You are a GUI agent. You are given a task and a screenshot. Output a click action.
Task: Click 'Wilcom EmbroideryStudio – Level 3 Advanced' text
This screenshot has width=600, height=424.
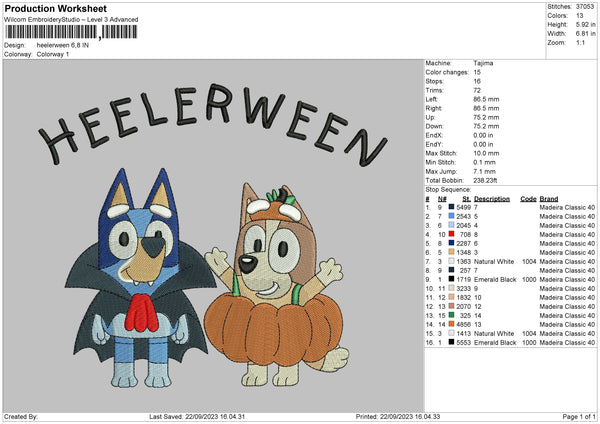71,20
